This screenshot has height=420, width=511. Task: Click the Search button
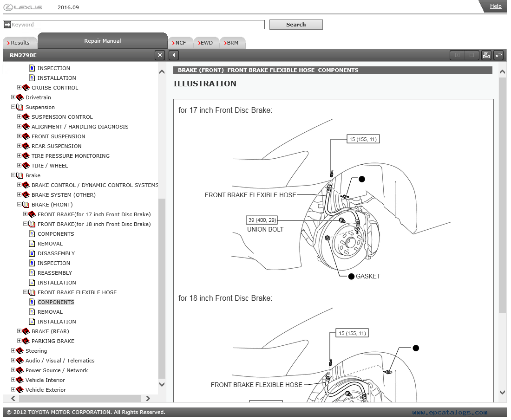click(x=296, y=25)
